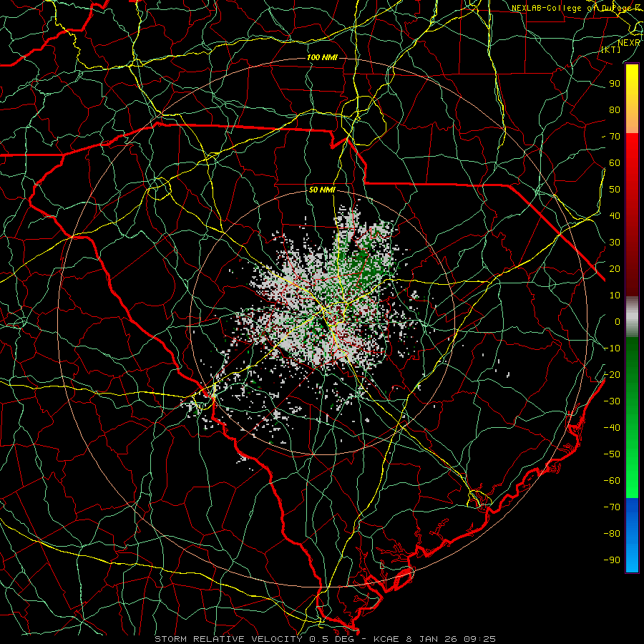Click the positive 20 scale value
Screen dimensions: 644x644
[615, 269]
